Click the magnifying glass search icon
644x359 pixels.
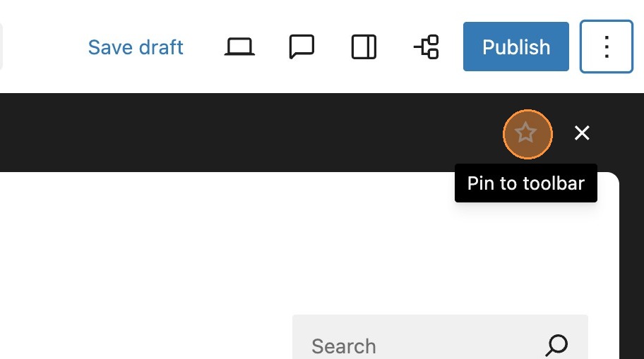click(x=556, y=345)
